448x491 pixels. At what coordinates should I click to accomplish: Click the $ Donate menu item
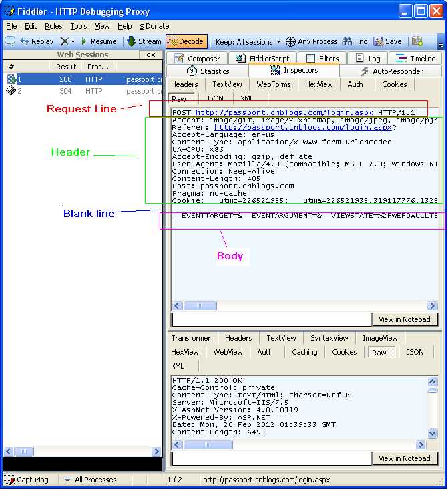click(154, 26)
